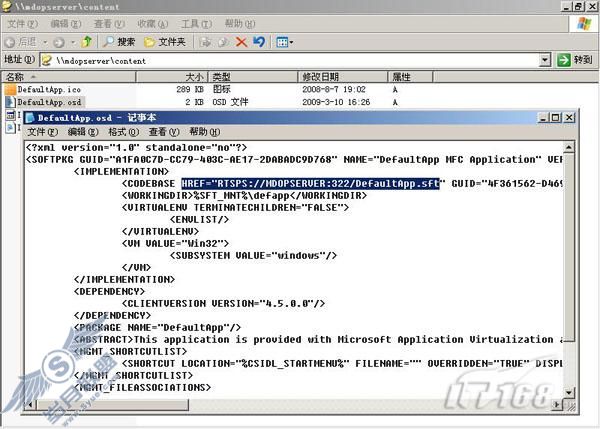600x429 pixels.
Task: Click the <SUBSYSTEM VALUE="windows"/> line
Action: [x=253, y=255]
